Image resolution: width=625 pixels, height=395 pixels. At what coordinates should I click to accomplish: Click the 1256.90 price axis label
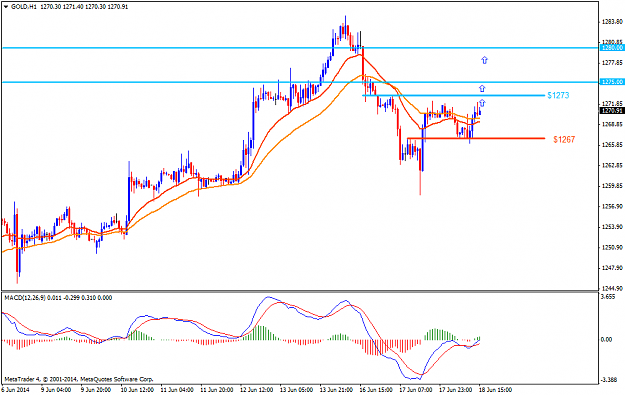click(612, 206)
